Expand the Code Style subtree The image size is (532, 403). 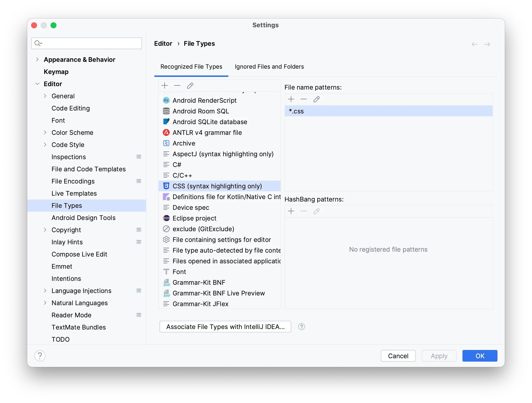pyautogui.click(x=45, y=145)
